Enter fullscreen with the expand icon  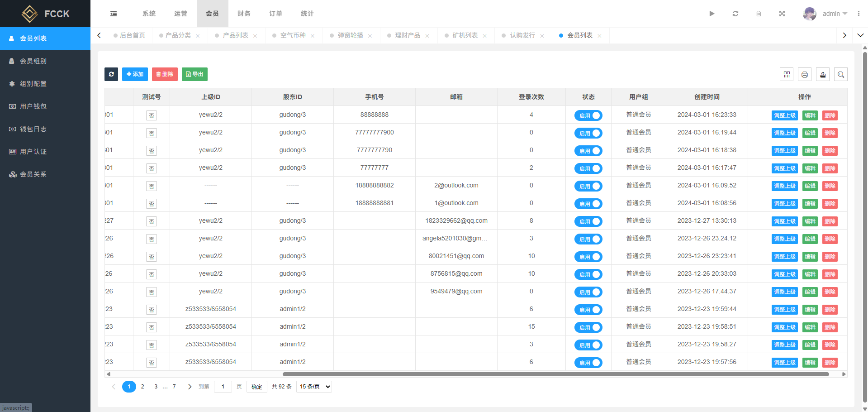pyautogui.click(x=782, y=14)
